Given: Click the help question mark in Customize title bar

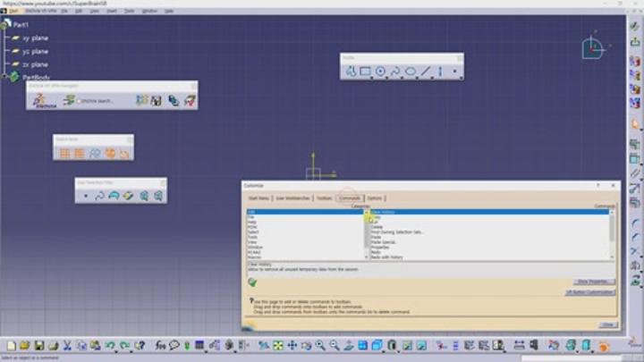Looking at the screenshot, I should click(x=598, y=186).
